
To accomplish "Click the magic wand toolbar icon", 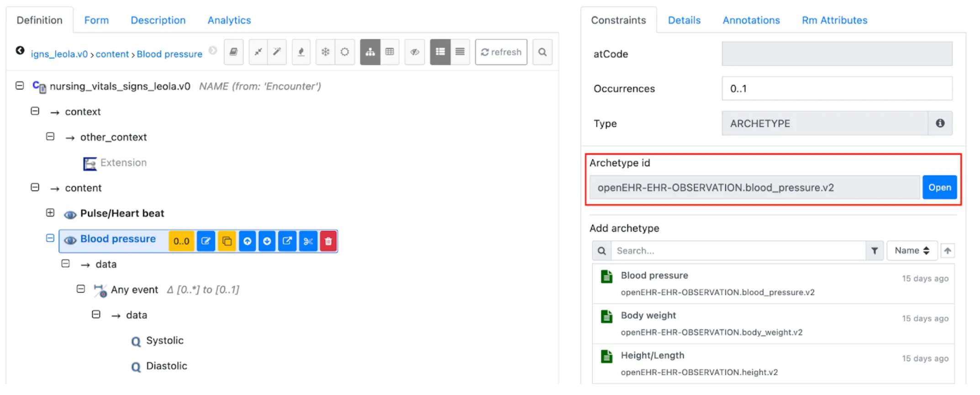I will pyautogui.click(x=277, y=52).
